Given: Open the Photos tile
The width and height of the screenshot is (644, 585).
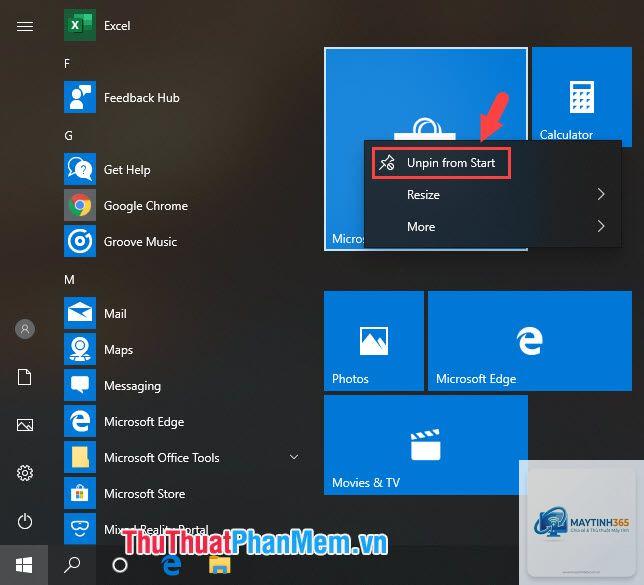Looking at the screenshot, I should pyautogui.click(x=374, y=341).
